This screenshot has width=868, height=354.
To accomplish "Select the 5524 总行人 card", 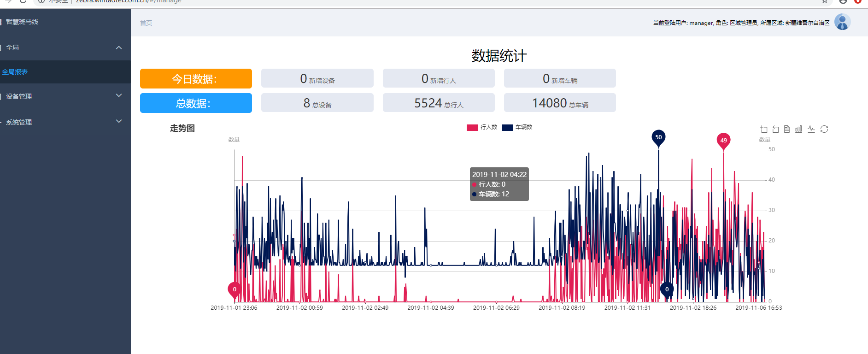I will [x=439, y=103].
